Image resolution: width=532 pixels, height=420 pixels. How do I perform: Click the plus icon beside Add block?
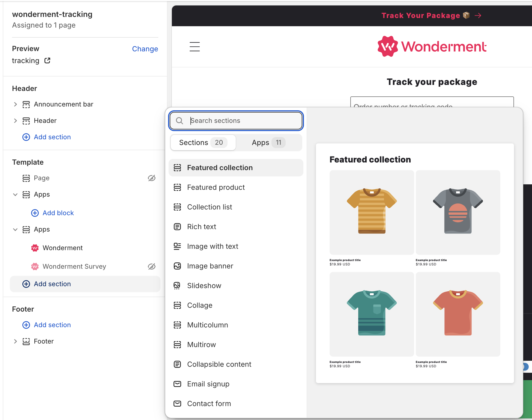pos(35,213)
